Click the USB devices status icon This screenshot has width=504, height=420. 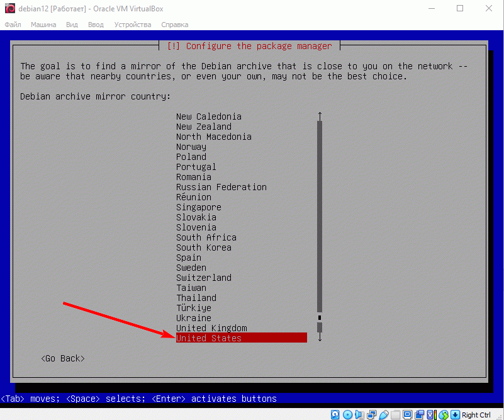tap(383, 414)
